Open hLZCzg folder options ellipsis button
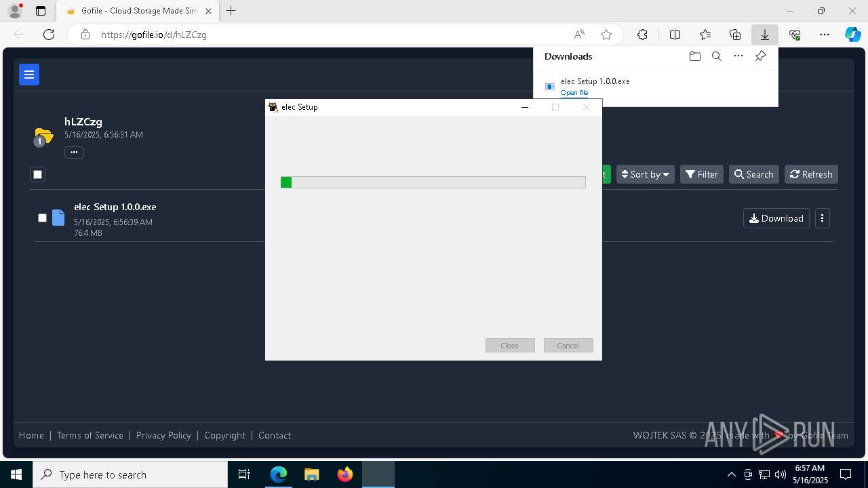Screen dimensions: 868x488 pos(74,152)
